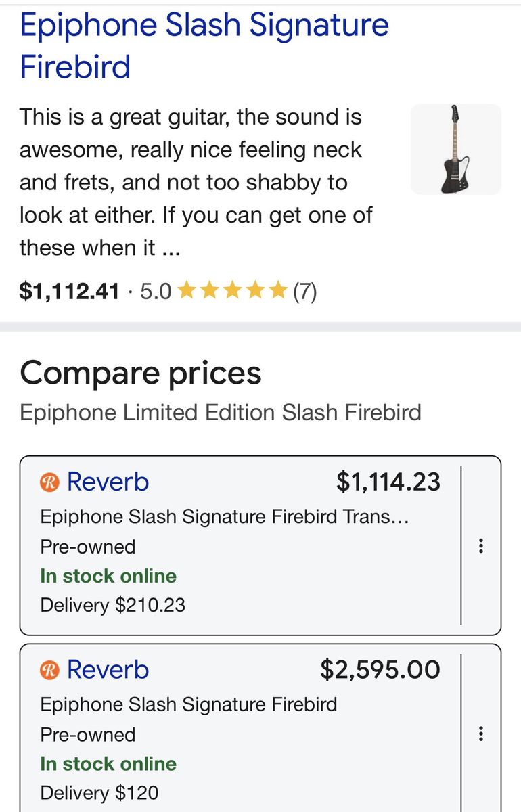Click 'In stock online' in the first listing

(108, 576)
